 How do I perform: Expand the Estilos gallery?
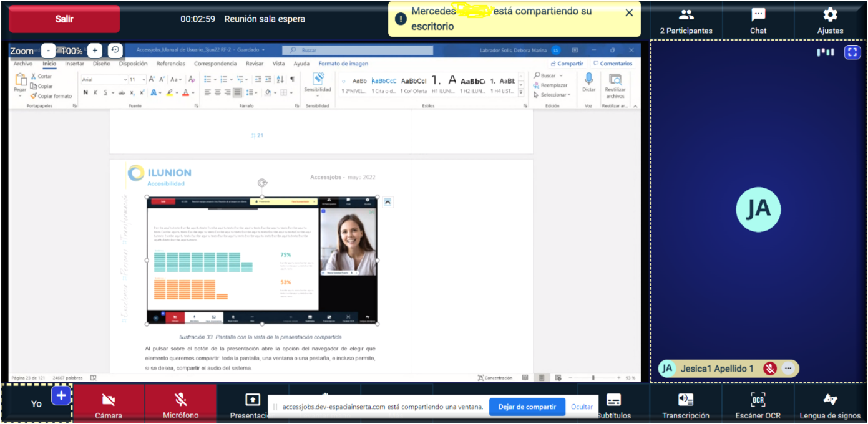(521, 94)
